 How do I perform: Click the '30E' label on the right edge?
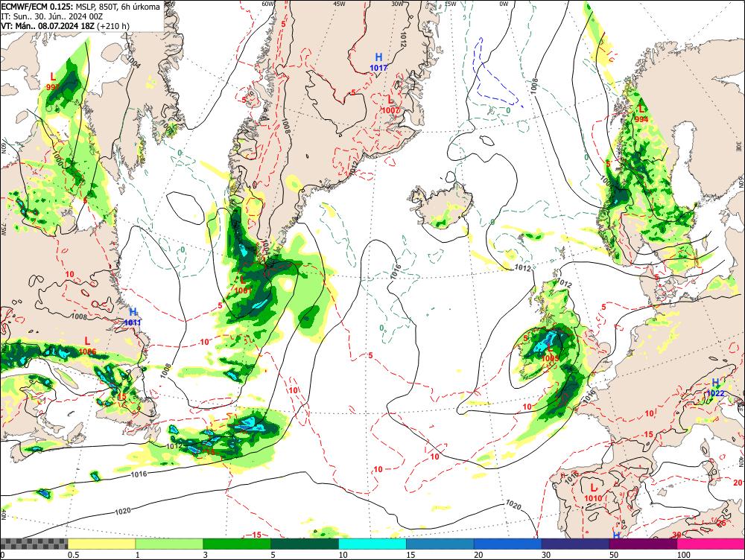(x=739, y=145)
